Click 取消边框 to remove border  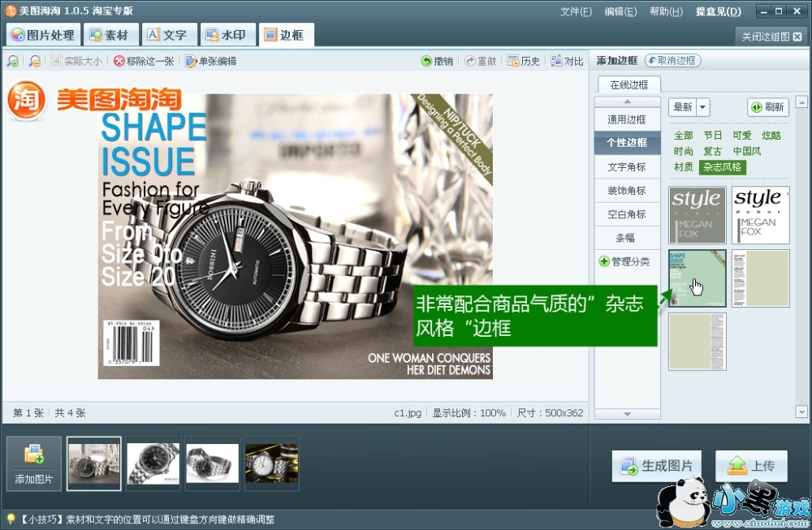pos(672,61)
